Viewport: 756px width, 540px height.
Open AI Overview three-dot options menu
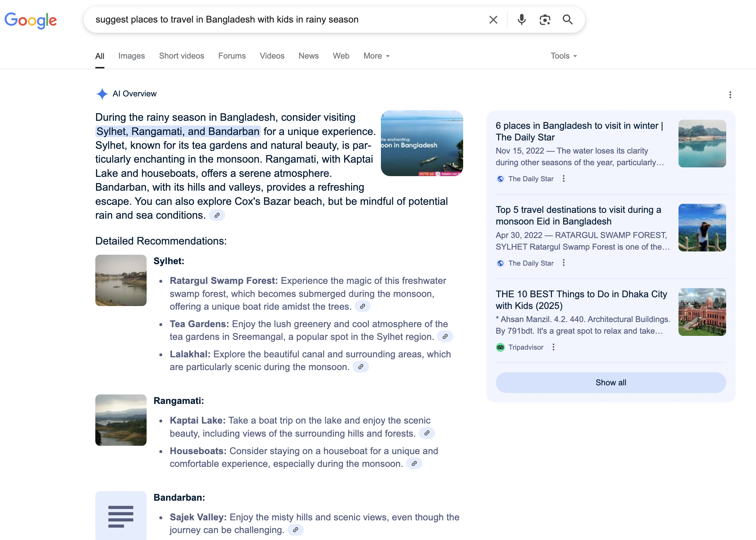pos(730,95)
